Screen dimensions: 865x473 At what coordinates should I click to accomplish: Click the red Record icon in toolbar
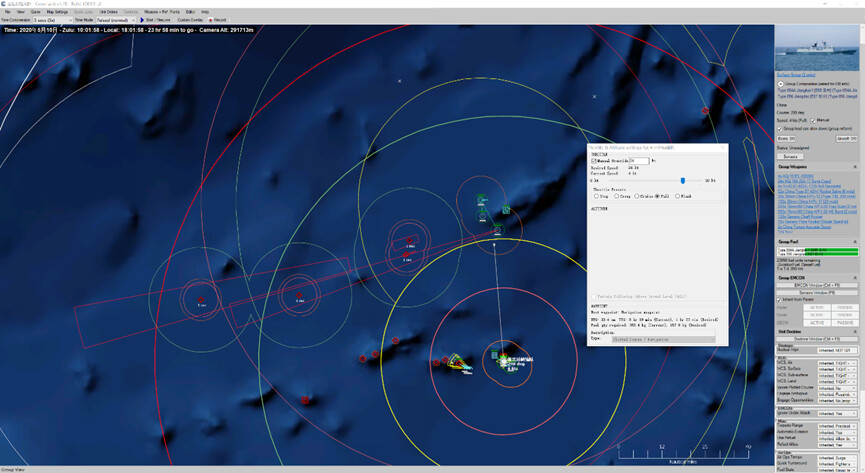pos(210,20)
